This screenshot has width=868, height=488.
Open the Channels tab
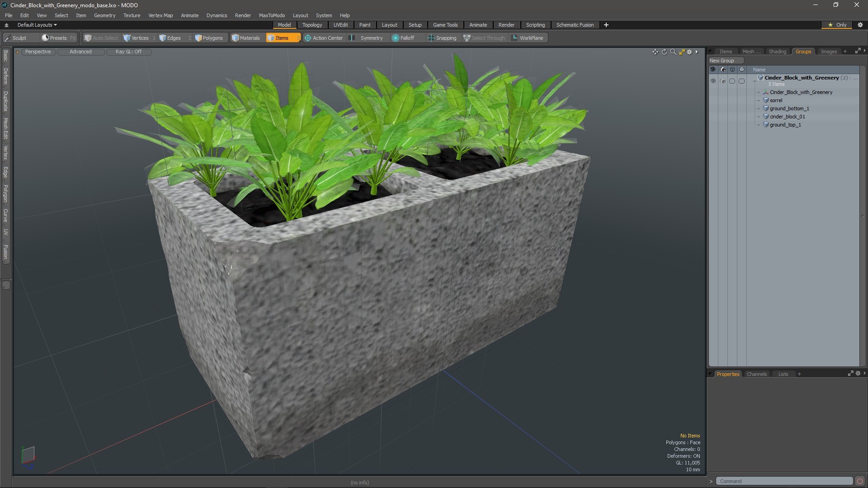point(756,374)
